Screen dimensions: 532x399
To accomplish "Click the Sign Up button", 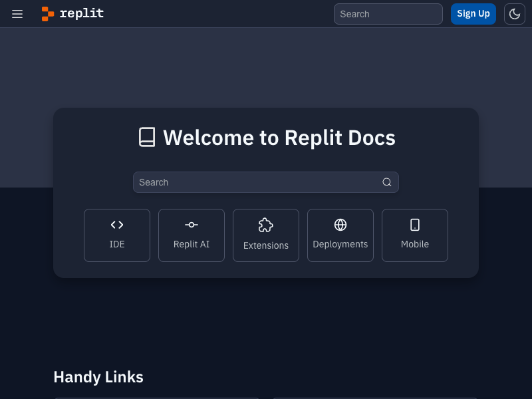I will point(473,14).
